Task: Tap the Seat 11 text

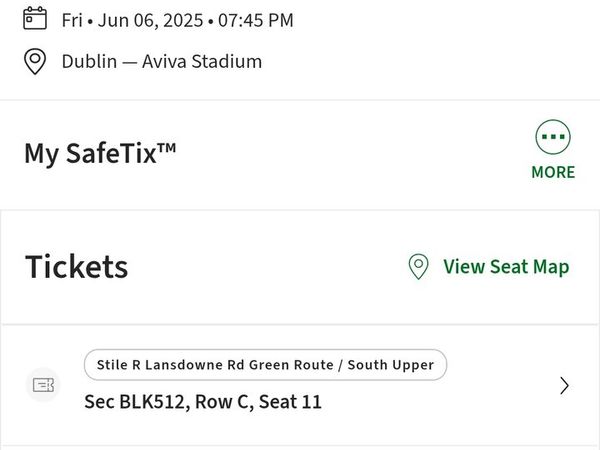Action: (x=290, y=402)
